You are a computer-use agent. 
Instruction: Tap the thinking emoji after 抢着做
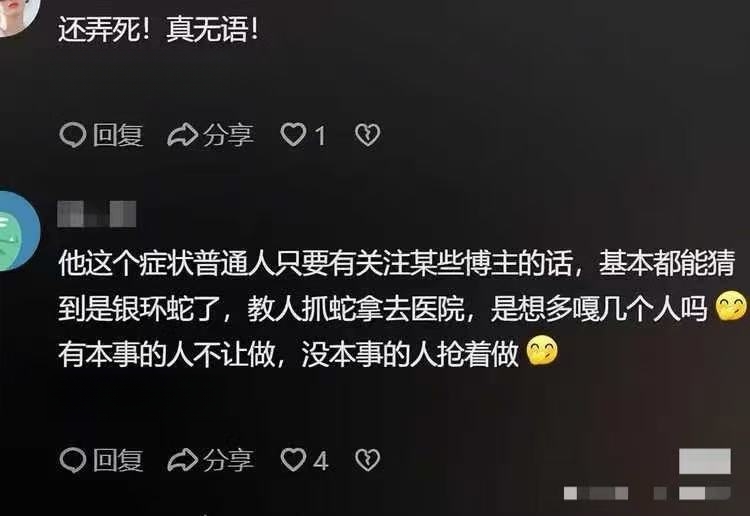[x=542, y=351]
